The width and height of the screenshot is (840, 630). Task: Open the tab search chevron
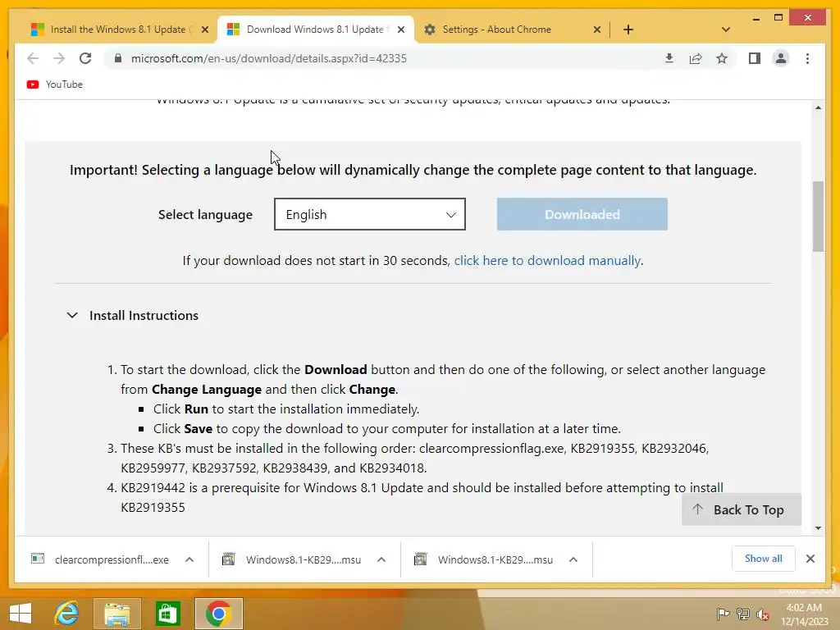click(x=725, y=30)
